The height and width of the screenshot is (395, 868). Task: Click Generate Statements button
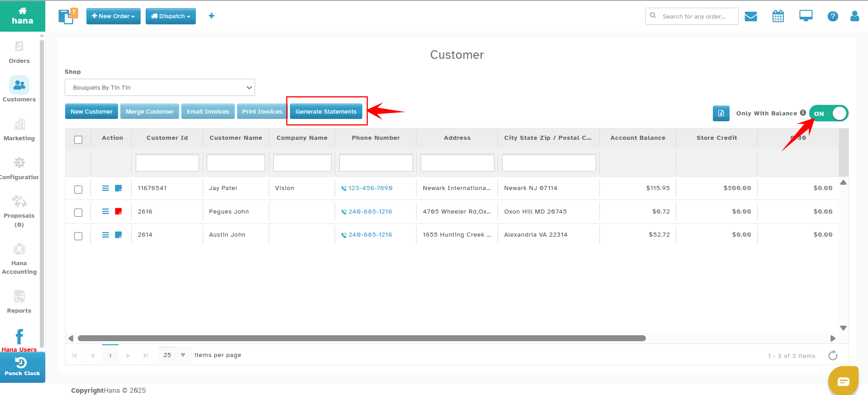326,111
